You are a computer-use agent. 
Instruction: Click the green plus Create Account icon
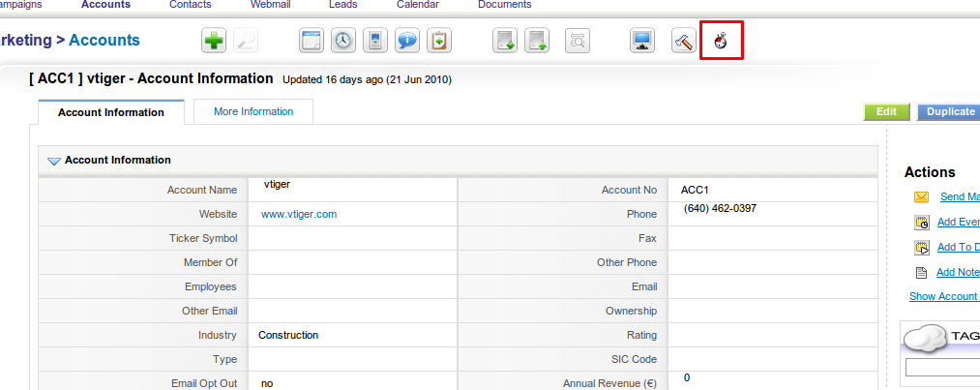click(214, 42)
